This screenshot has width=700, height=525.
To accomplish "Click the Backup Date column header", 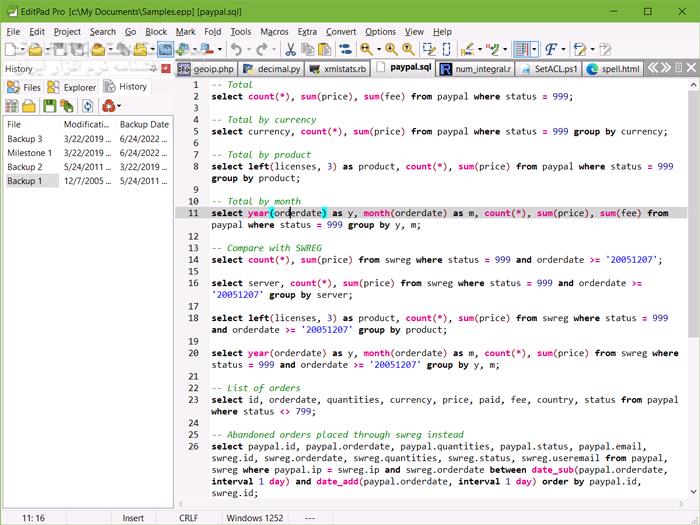I will click(x=144, y=124).
